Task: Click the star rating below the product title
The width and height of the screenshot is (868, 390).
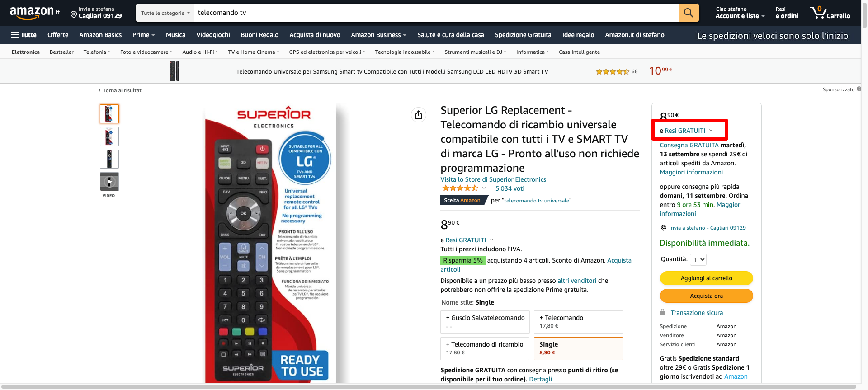Action: point(460,188)
